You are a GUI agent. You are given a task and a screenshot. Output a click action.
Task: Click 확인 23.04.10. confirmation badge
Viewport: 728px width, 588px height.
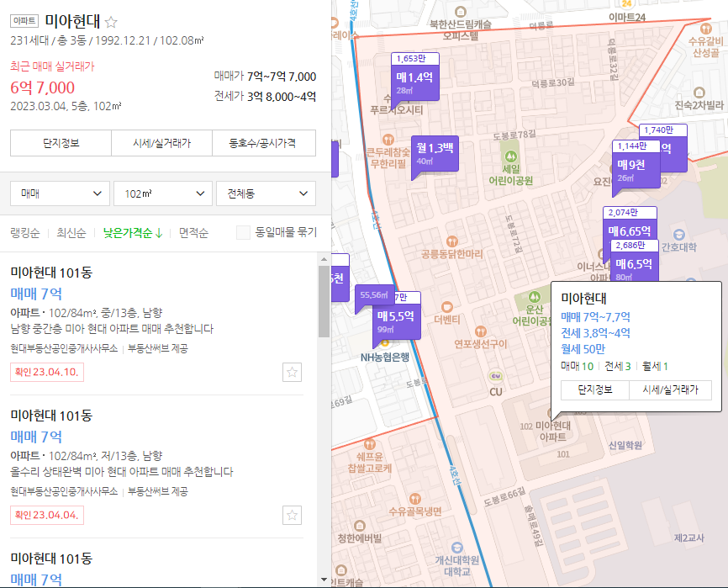click(x=47, y=372)
